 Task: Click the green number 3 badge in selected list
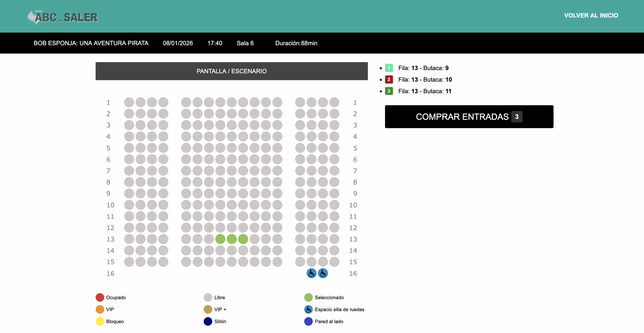[389, 91]
